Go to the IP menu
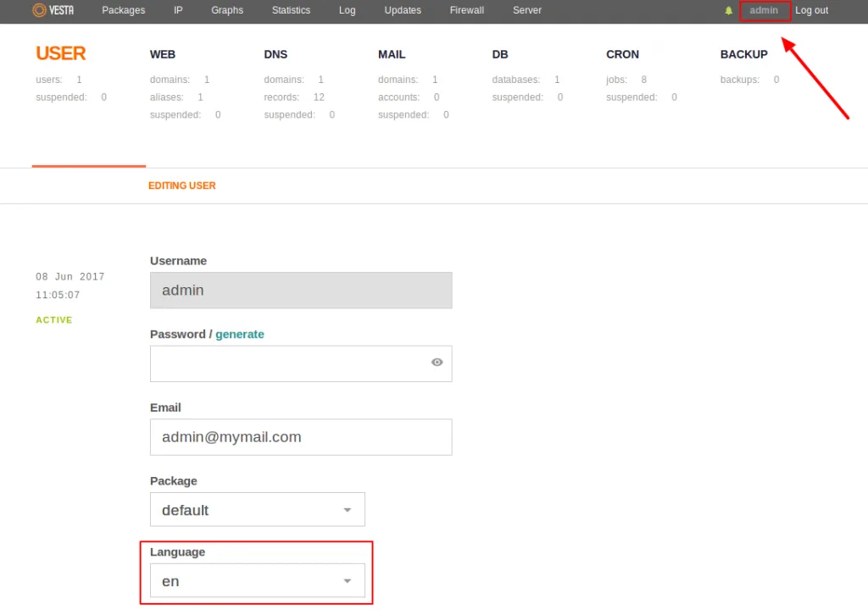 click(x=178, y=10)
